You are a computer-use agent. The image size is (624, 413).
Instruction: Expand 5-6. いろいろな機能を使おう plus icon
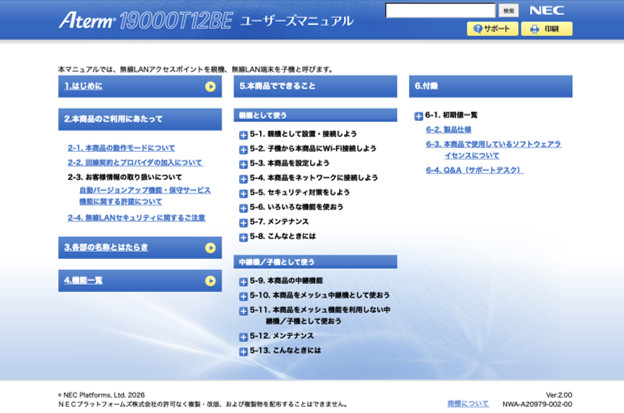coord(243,208)
